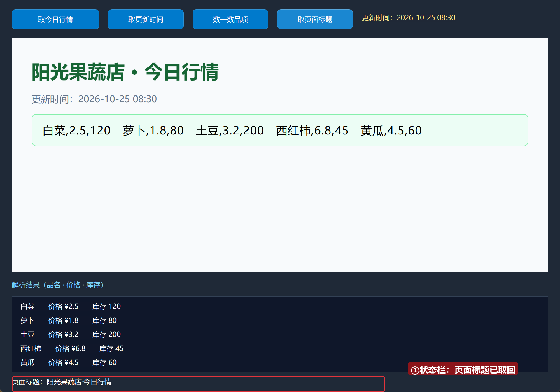Click the gray 更新时间 line under the heading
560x392 pixels.
94,99
